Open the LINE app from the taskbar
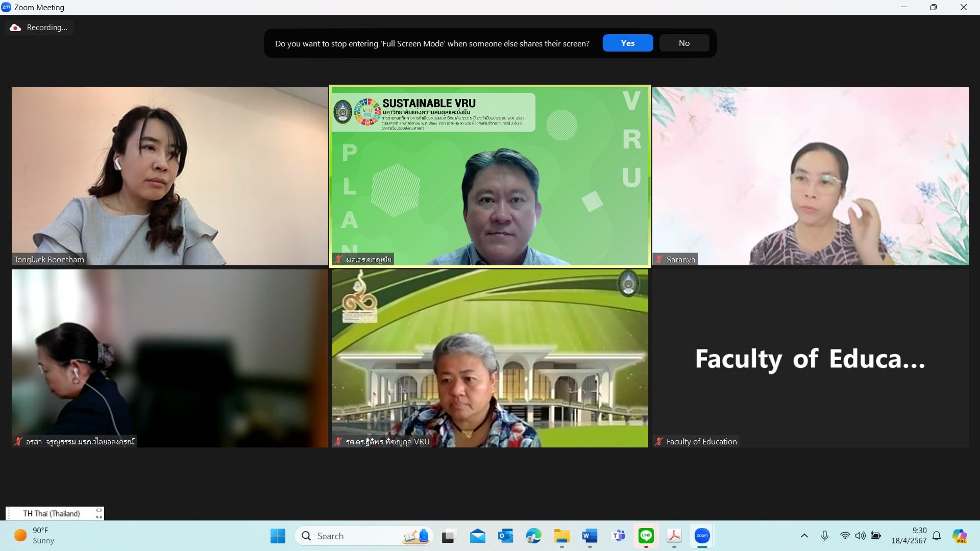The image size is (980, 551). pos(646,536)
